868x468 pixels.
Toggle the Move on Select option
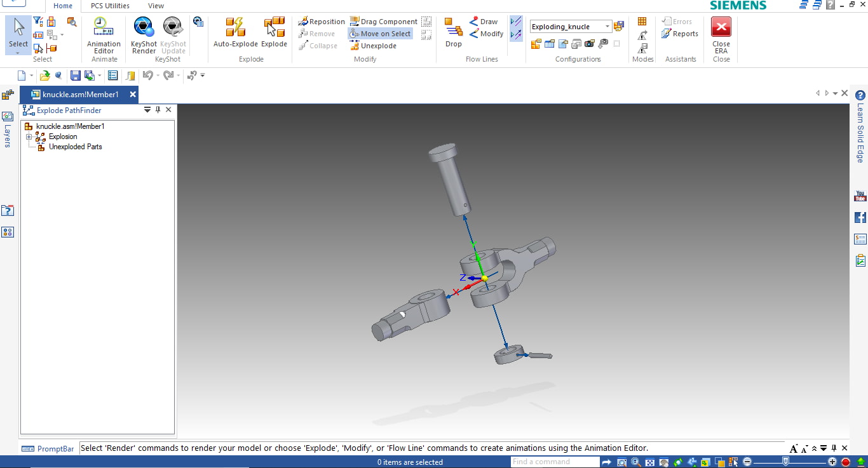[x=380, y=34]
